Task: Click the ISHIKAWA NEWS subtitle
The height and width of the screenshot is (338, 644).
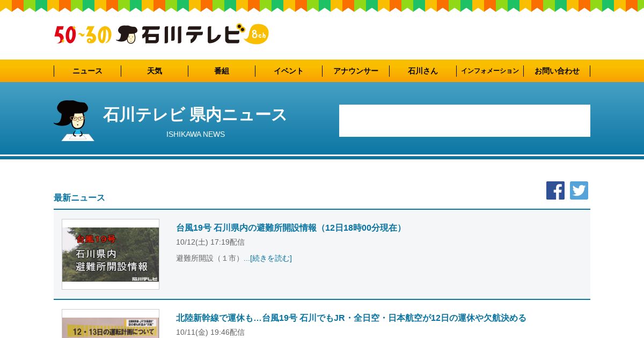Action: (195, 134)
